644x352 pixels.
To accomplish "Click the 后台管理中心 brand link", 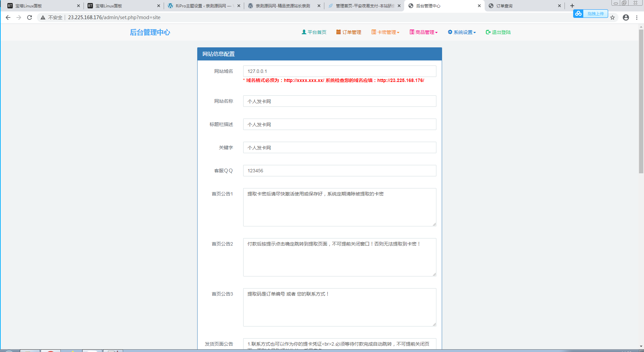I will 150,32.
